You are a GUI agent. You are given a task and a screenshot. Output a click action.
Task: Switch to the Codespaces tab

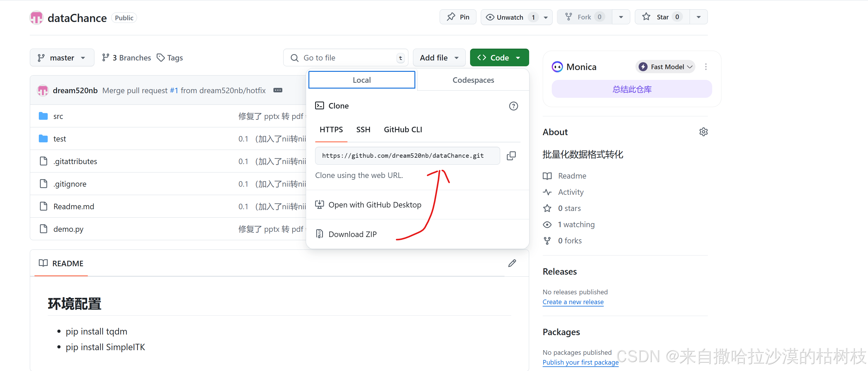(473, 80)
